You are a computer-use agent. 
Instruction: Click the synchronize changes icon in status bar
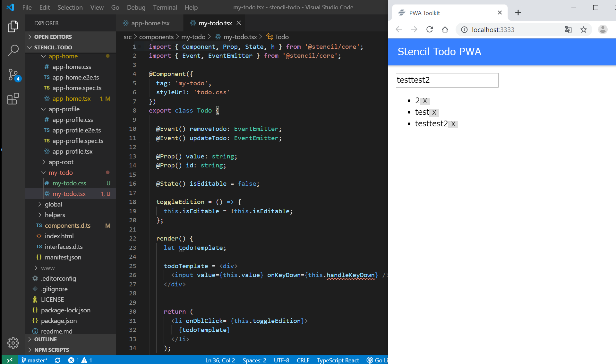(x=58, y=360)
